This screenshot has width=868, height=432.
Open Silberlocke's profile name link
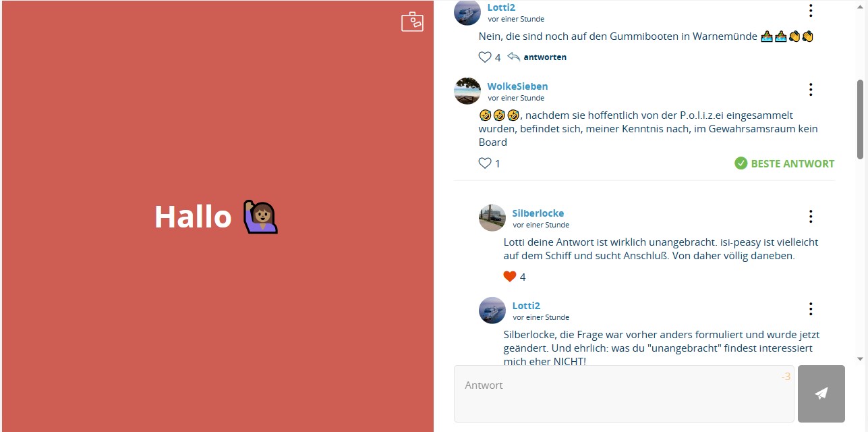(538, 213)
